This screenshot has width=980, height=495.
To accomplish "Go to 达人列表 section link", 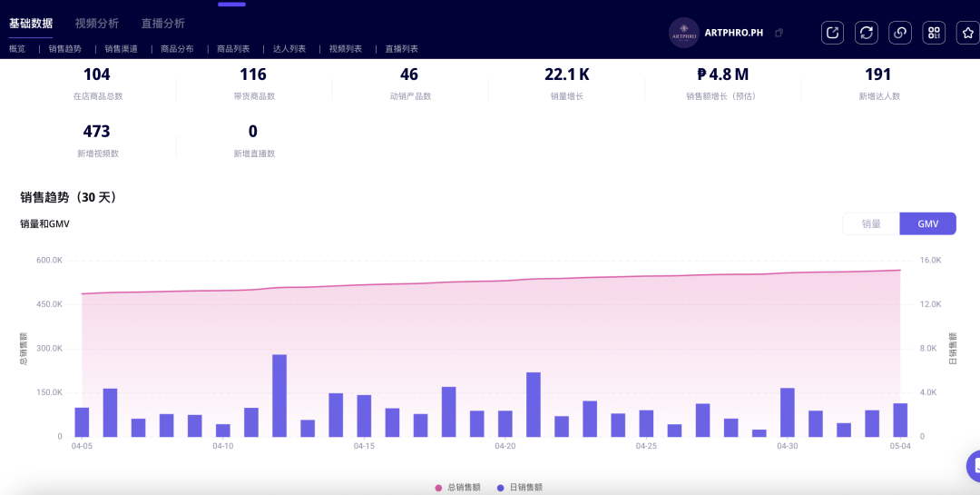I will coord(289,49).
